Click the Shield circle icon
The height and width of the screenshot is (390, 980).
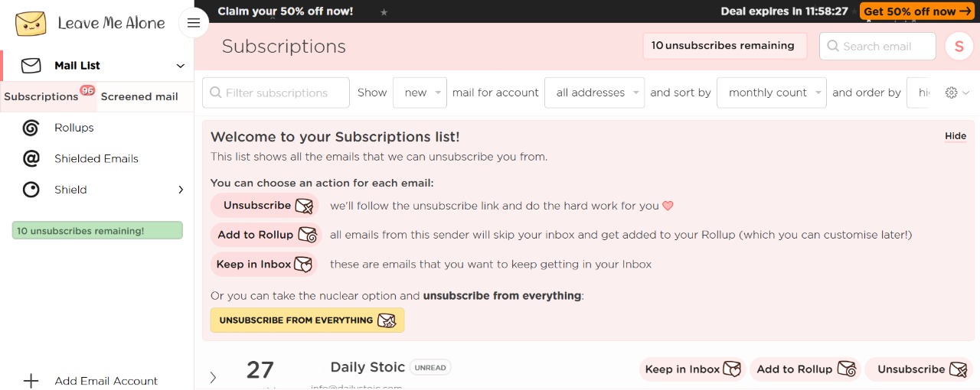point(31,190)
